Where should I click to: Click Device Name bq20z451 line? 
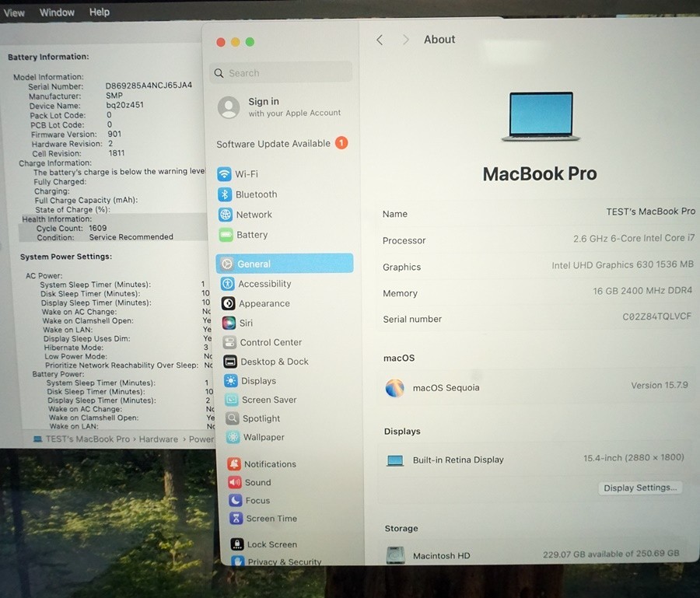point(86,105)
